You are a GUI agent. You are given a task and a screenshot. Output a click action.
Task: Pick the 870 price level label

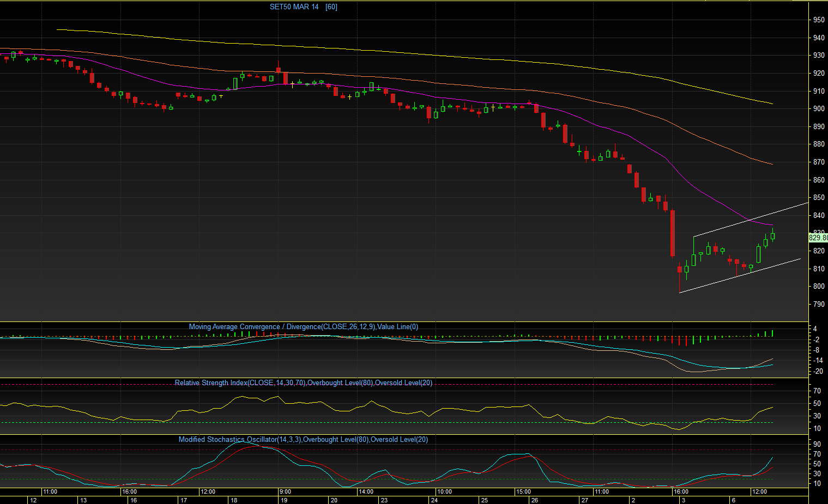pyautogui.click(x=819, y=162)
